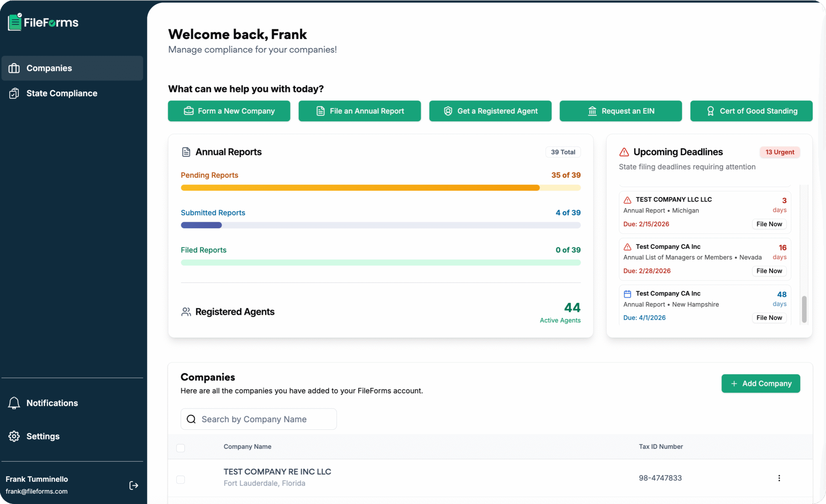Image resolution: width=826 pixels, height=504 pixels.
Task: Click the FileForms logo icon
Action: coord(15,23)
